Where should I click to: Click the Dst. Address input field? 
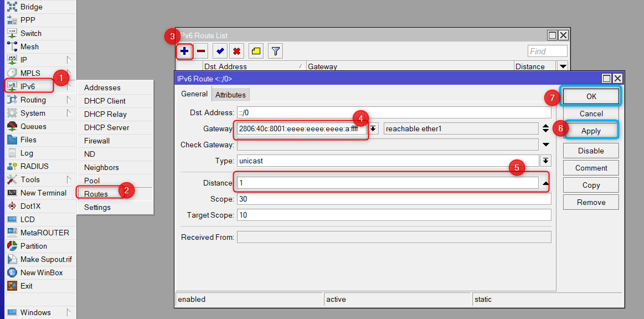394,112
